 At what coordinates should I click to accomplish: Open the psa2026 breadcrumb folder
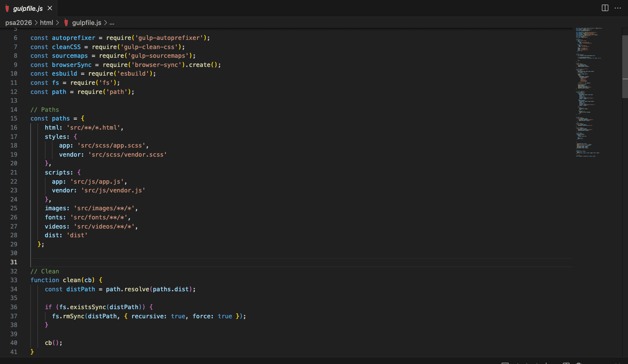(18, 22)
